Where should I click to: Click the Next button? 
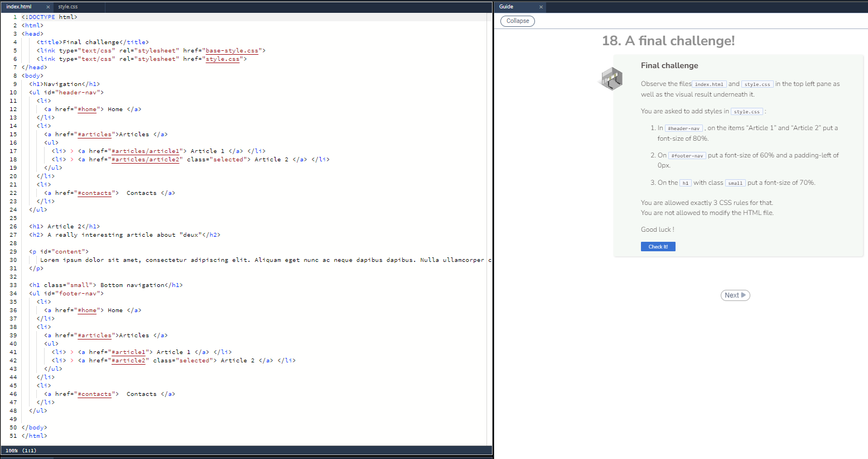[735, 295]
